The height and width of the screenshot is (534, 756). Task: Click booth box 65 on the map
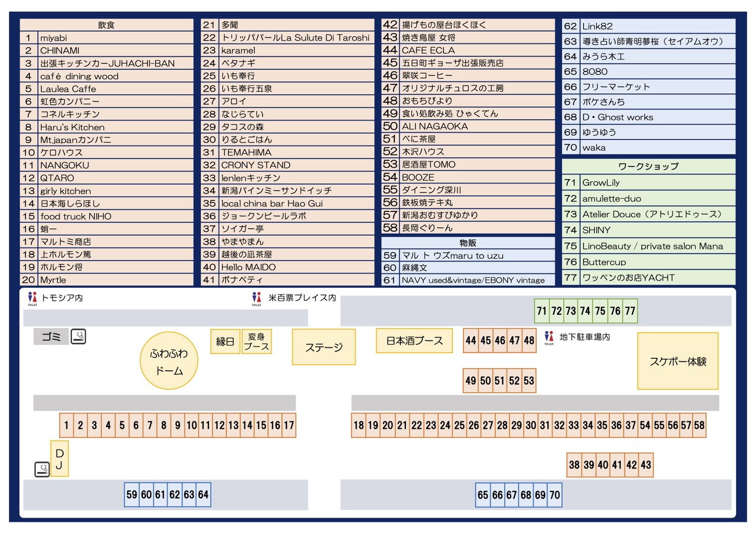pos(483,495)
